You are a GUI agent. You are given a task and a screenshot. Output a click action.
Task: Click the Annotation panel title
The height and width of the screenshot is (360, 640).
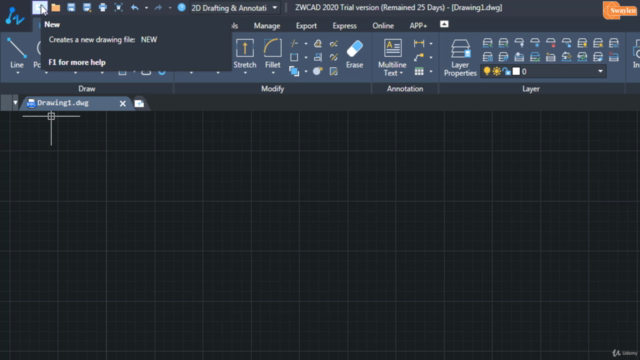point(405,89)
